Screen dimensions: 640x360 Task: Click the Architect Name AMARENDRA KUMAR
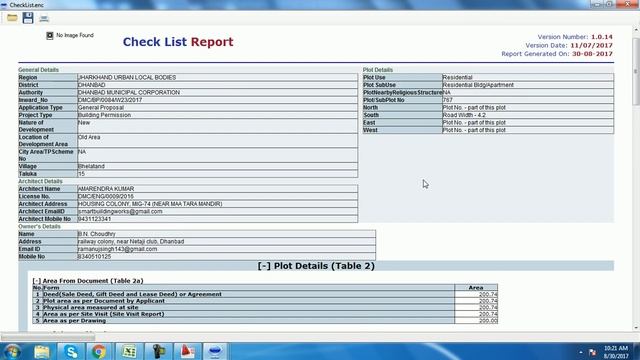106,189
